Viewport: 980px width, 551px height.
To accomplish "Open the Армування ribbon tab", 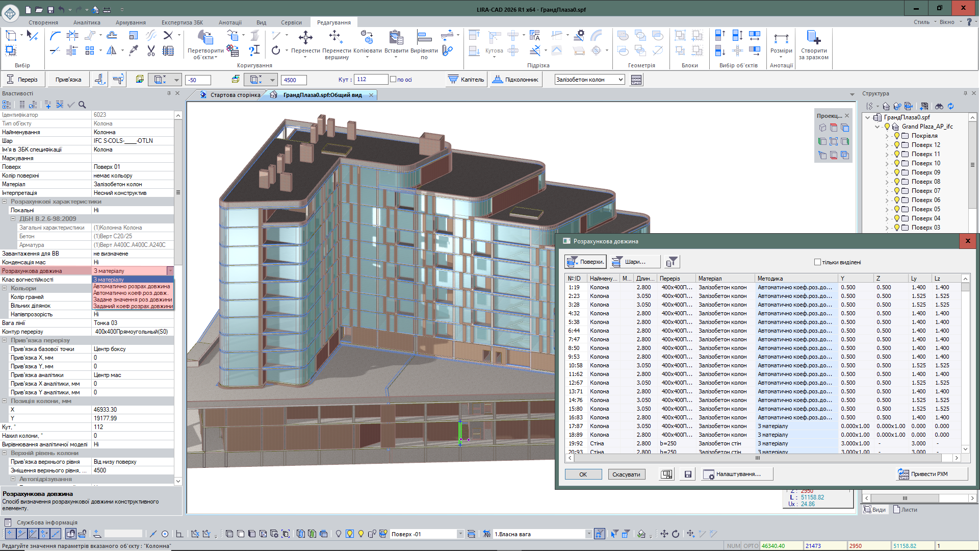I will (x=131, y=22).
